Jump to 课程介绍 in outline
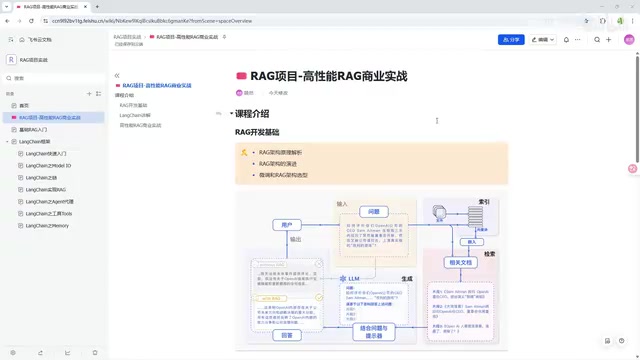This screenshot has height=360, width=640. coord(124,95)
